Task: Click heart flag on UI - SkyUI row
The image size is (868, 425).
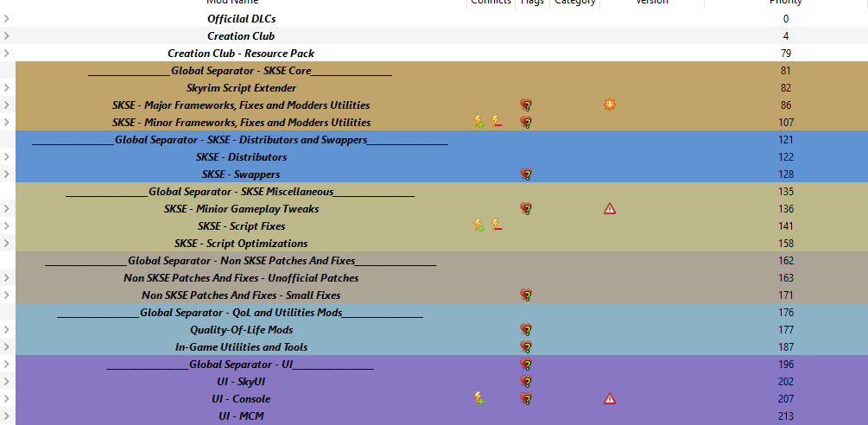Action: coord(527,381)
